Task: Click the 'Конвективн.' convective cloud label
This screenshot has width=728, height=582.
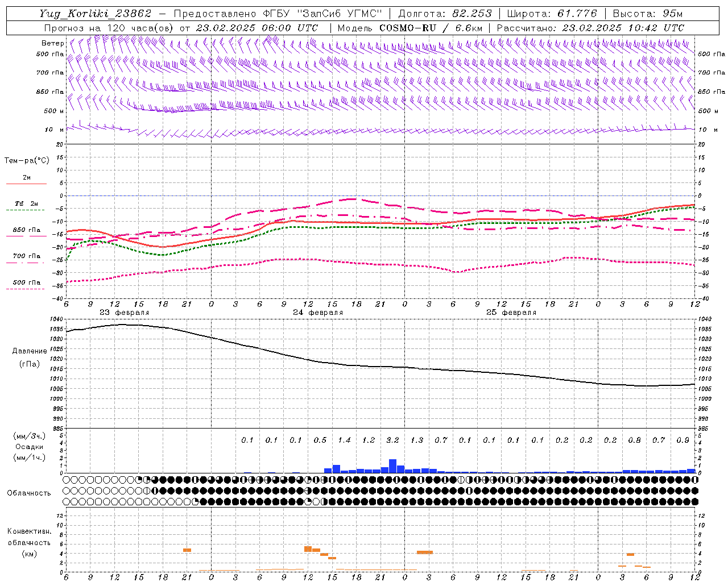Action: (x=29, y=531)
